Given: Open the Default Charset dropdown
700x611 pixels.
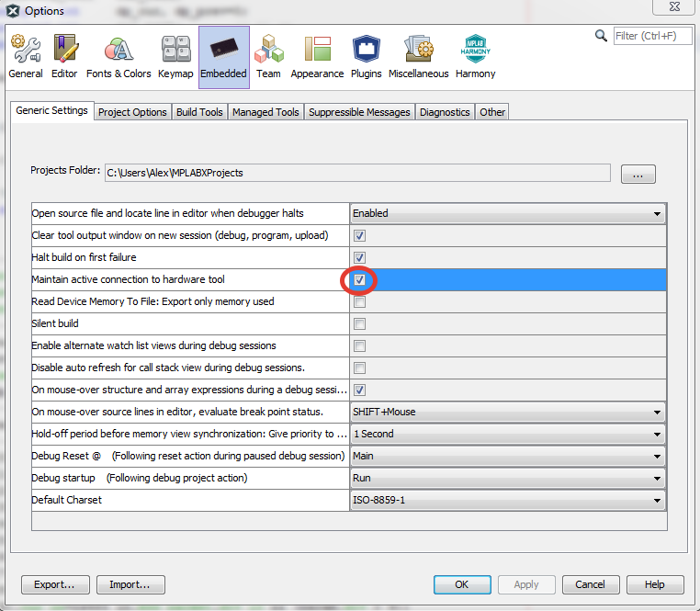Looking at the screenshot, I should point(507,500).
